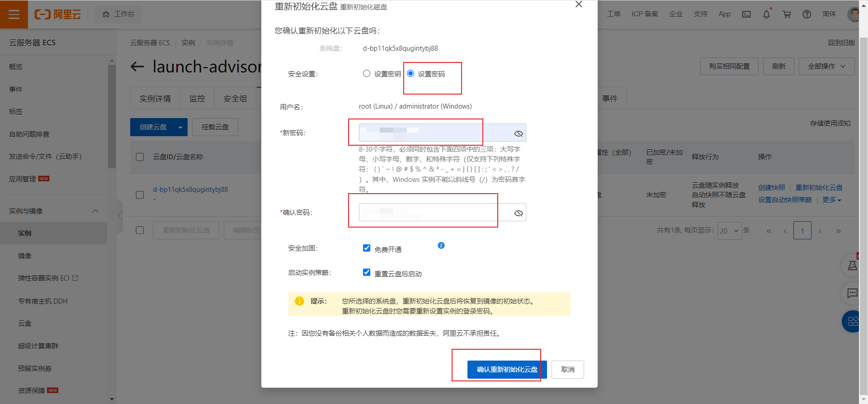
Task: Open the blue quick-apps floating button
Action: click(852, 322)
